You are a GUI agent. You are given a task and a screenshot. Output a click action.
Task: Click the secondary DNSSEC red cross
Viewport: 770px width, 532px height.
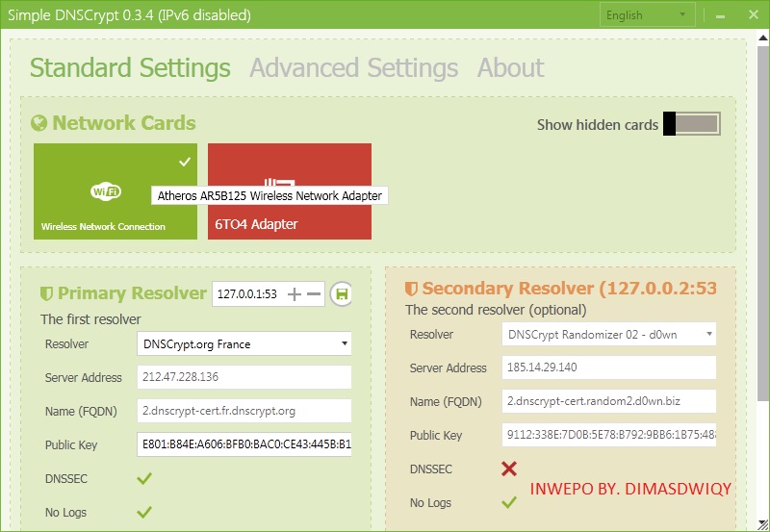coord(509,469)
